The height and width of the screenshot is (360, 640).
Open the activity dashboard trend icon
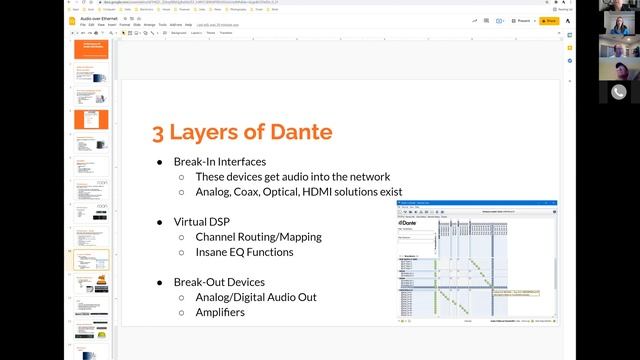click(x=475, y=21)
